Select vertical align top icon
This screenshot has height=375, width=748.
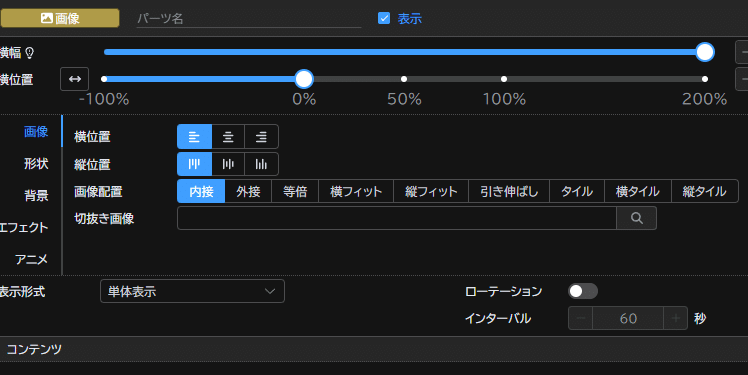(x=194, y=164)
